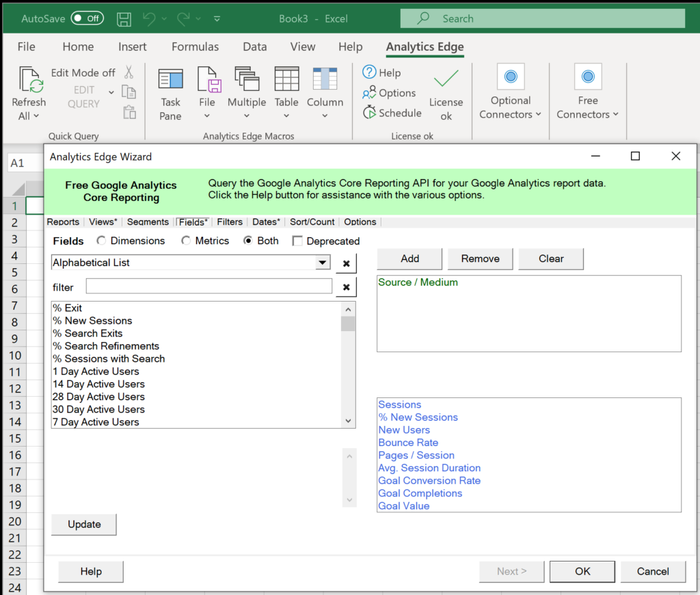The height and width of the screenshot is (595, 700).
Task: Open the Help ribbon tab
Action: [x=351, y=47]
